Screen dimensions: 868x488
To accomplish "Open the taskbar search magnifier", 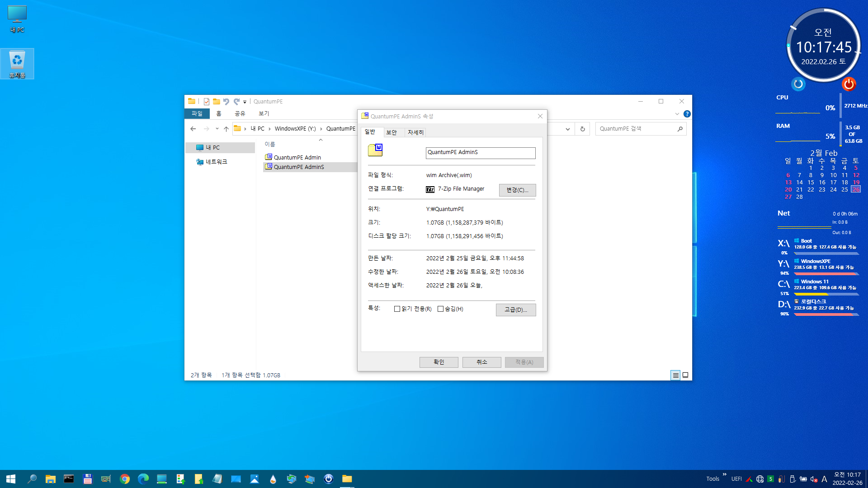I will pyautogui.click(x=32, y=479).
